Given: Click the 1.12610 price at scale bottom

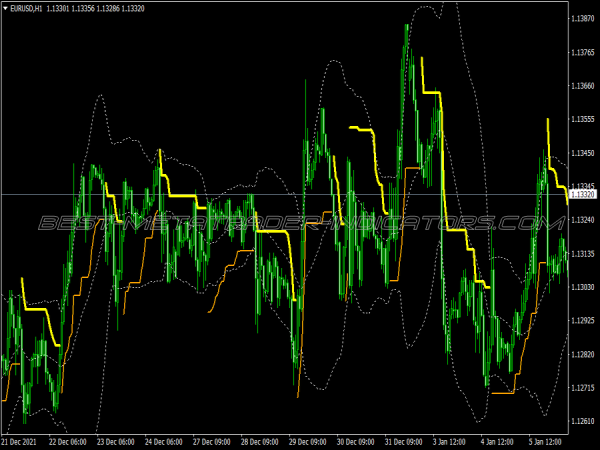Looking at the screenshot, I should click(583, 421).
